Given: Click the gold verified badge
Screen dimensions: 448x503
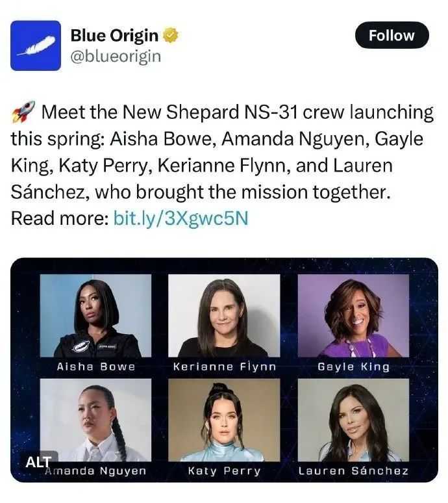Looking at the screenshot, I should (170, 35).
